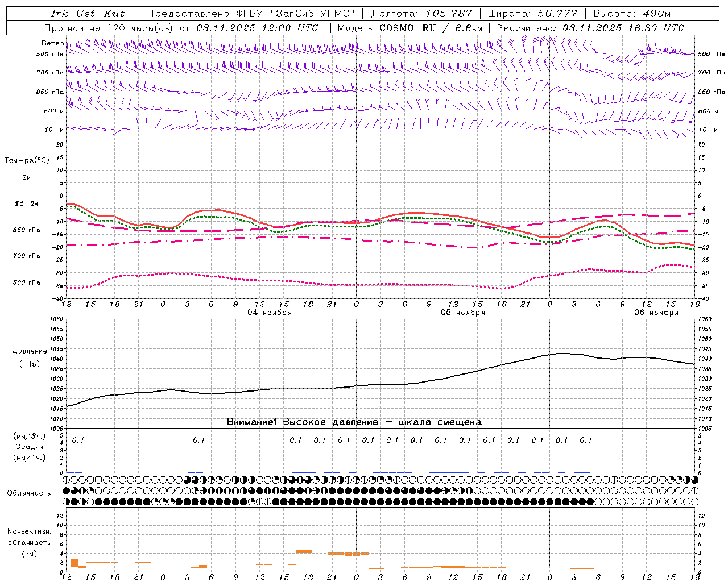Click the 1005 value on left pressure axis
The image size is (728, 582).
pos(57,429)
